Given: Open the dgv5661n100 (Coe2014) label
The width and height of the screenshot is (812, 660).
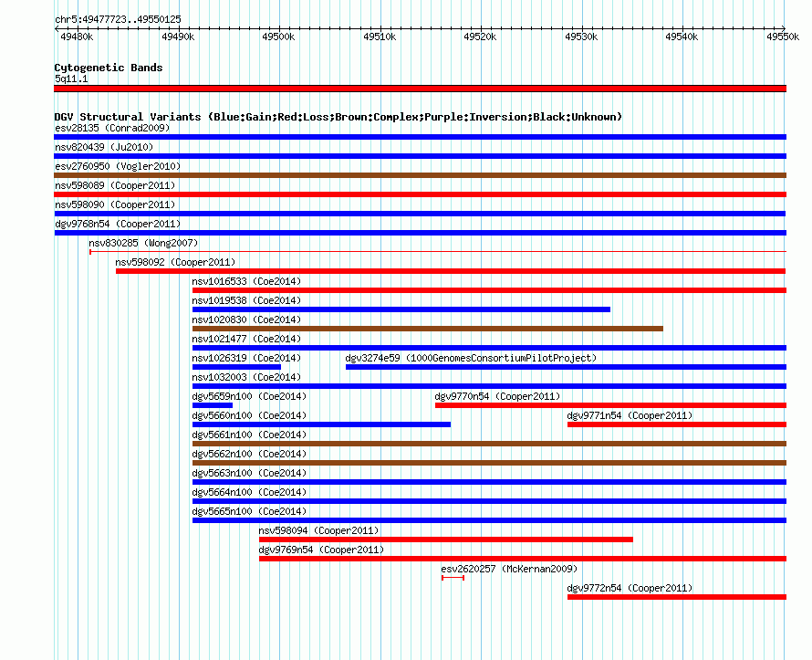Looking at the screenshot, I should [249, 435].
